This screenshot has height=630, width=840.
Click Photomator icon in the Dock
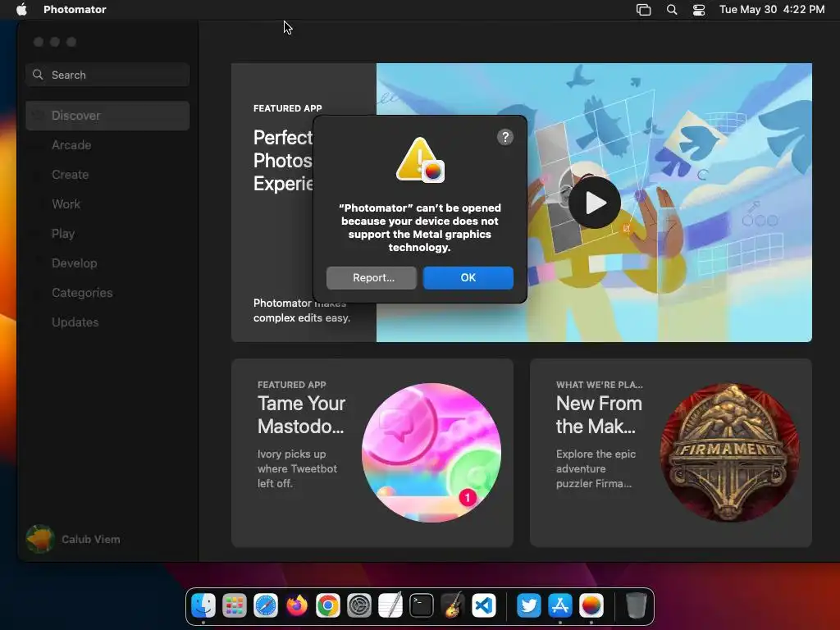[591, 606]
